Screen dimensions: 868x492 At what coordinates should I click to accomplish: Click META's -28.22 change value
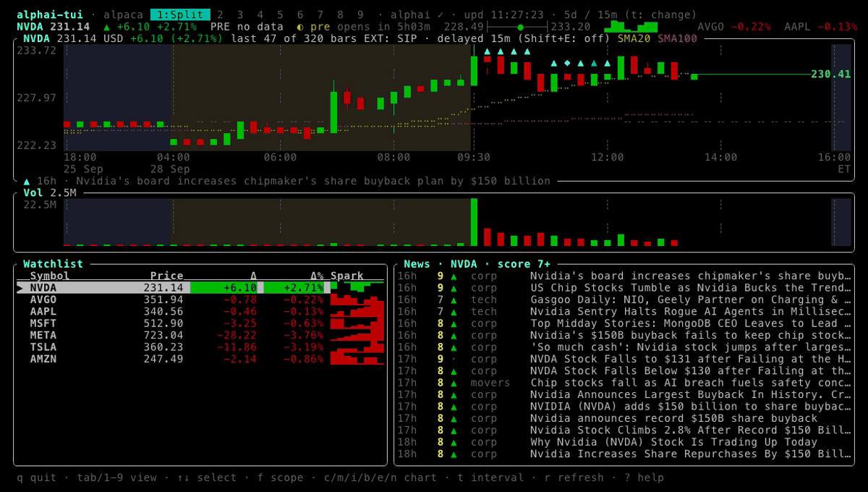[237, 335]
